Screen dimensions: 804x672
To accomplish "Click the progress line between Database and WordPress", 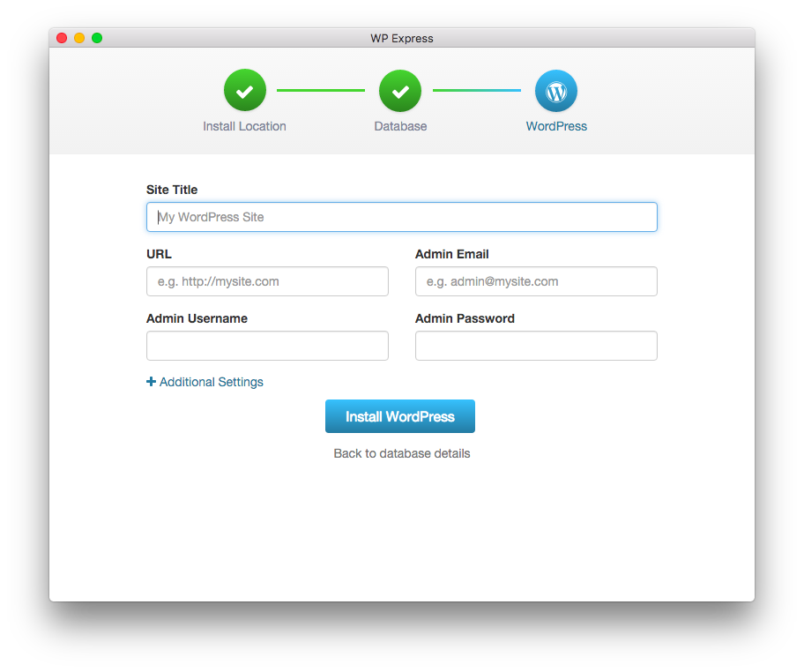I will point(477,90).
